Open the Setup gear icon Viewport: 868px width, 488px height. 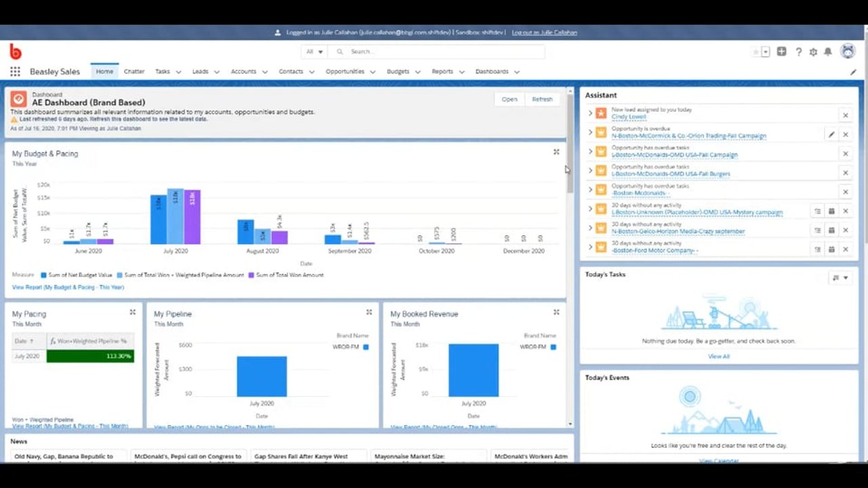pos(814,52)
